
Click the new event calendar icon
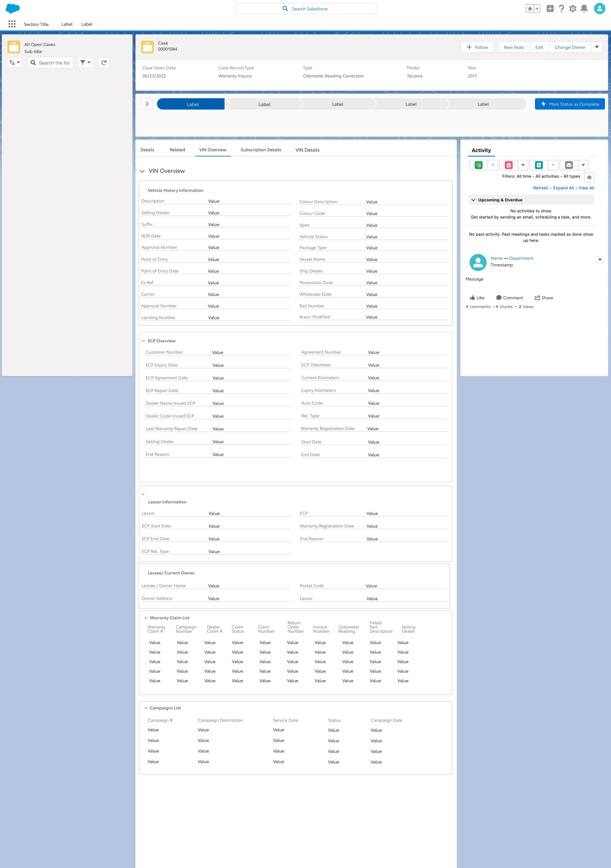coord(508,165)
